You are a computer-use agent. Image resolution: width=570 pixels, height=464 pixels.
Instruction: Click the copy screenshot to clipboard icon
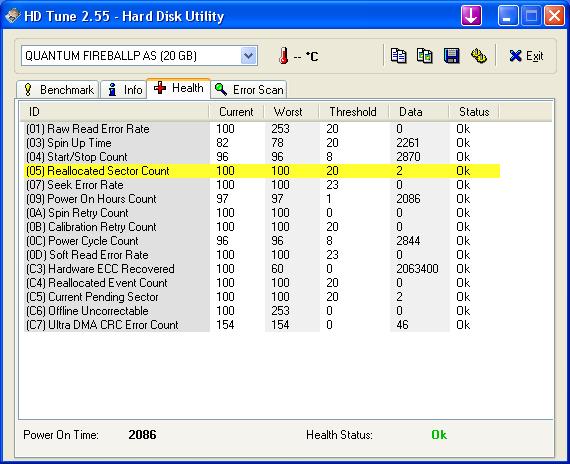[425, 56]
